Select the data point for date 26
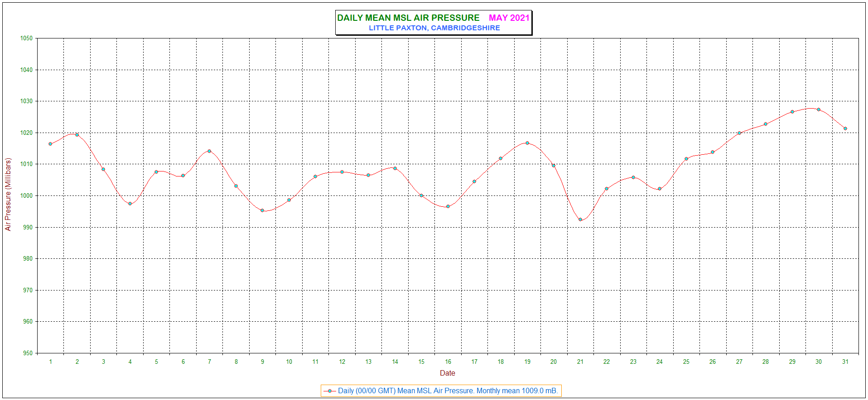Screen dimensions: 868x400 coord(713,152)
